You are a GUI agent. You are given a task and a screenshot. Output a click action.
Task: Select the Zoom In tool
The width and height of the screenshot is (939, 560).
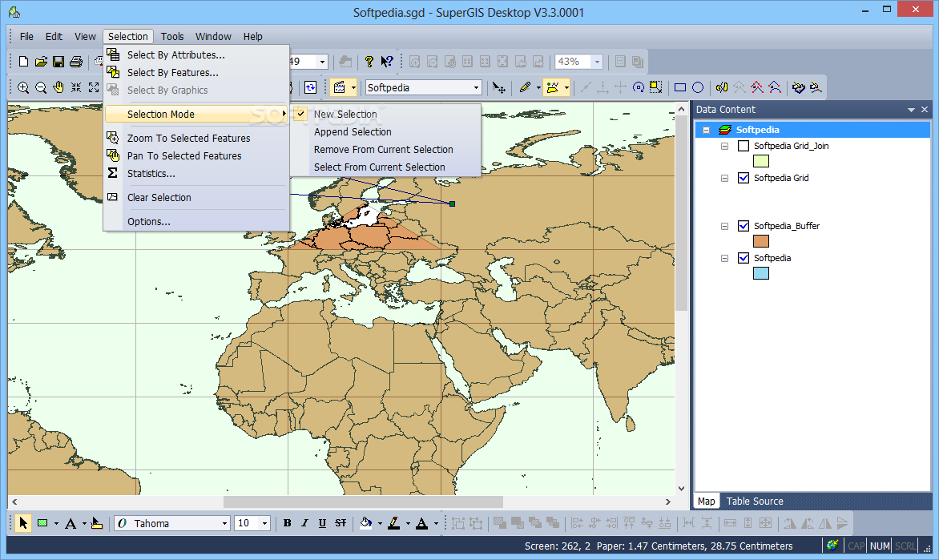23,87
